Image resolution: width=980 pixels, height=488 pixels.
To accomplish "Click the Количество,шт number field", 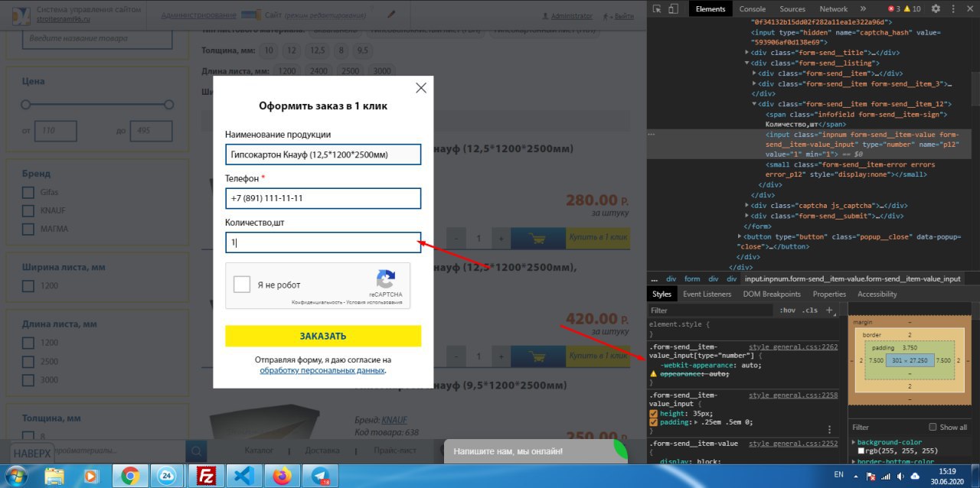I will (323, 242).
